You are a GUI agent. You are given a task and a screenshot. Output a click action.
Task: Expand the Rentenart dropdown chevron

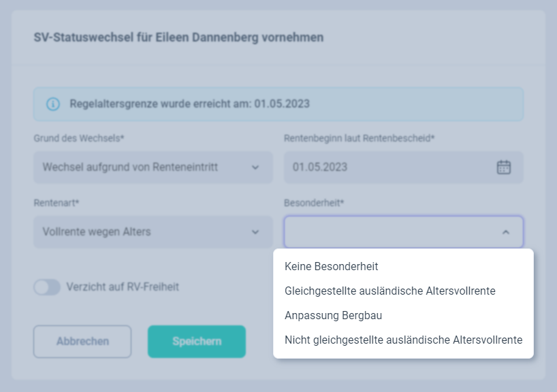pyautogui.click(x=255, y=232)
